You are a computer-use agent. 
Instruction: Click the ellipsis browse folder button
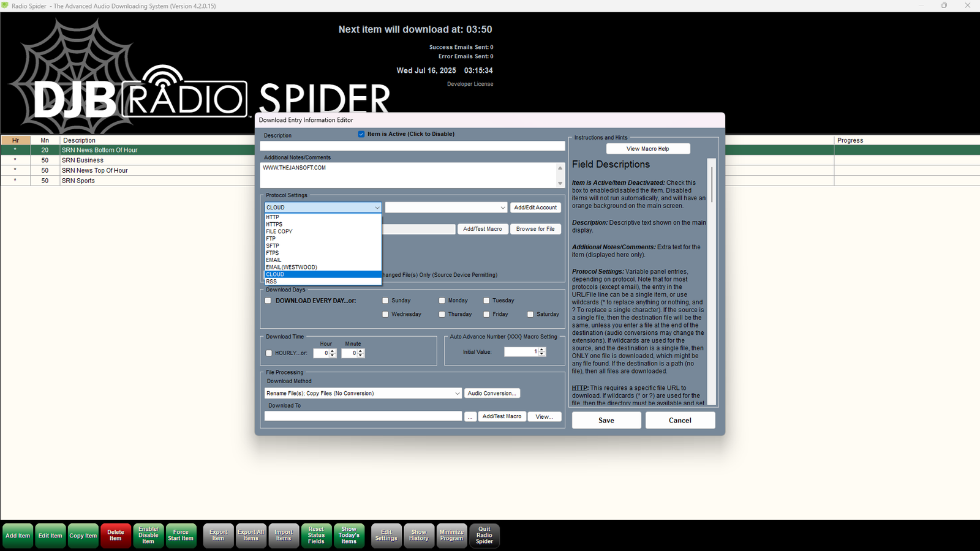470,416
